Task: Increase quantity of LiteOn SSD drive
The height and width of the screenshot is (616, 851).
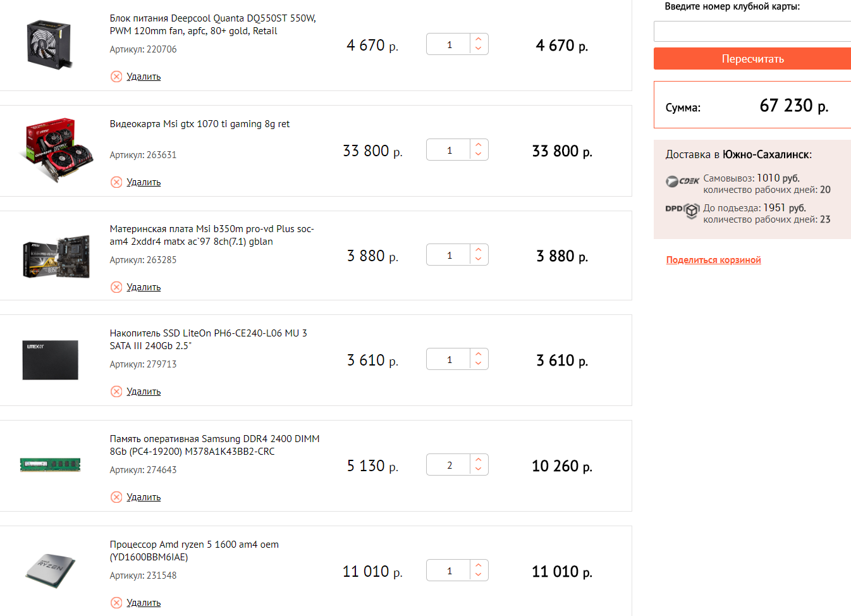Action: click(x=479, y=354)
